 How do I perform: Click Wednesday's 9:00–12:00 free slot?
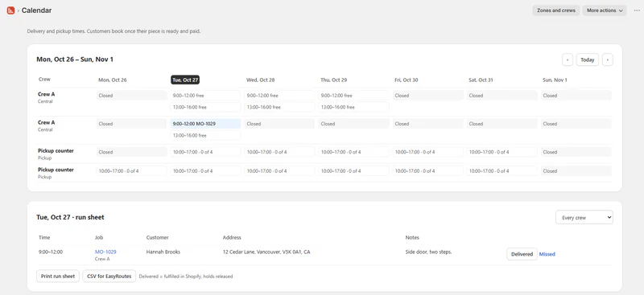point(279,95)
